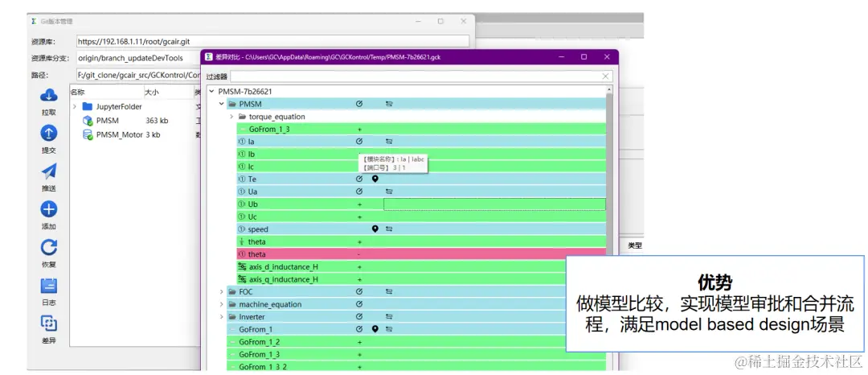This screenshot has width=868, height=375.
Task: Select the green Ub row
Action: (421, 204)
